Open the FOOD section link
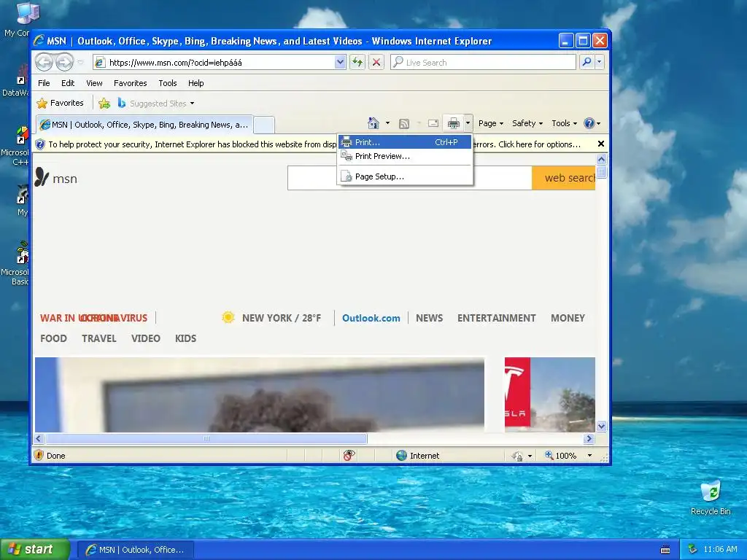747x560 pixels. (53, 338)
